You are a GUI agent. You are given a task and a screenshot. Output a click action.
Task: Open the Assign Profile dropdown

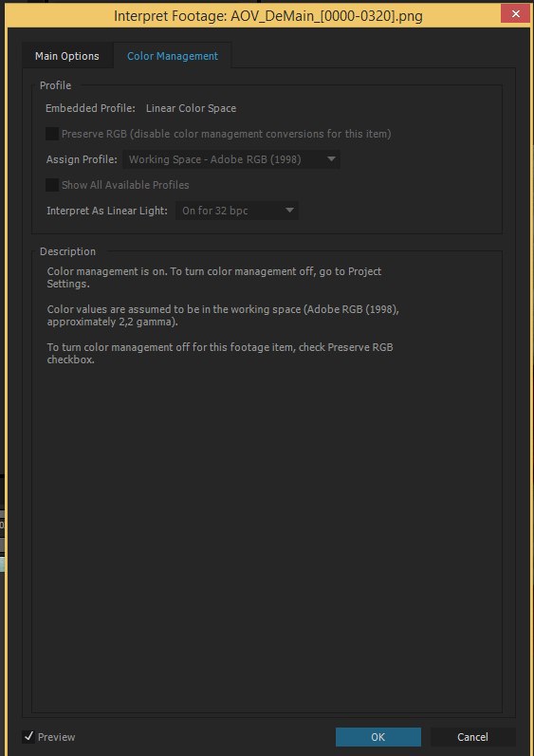point(231,159)
